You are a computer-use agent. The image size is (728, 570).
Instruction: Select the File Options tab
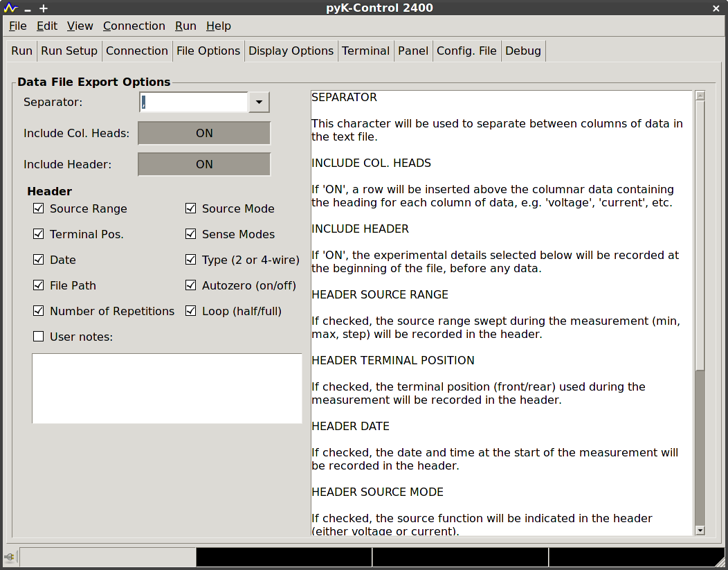pos(208,51)
